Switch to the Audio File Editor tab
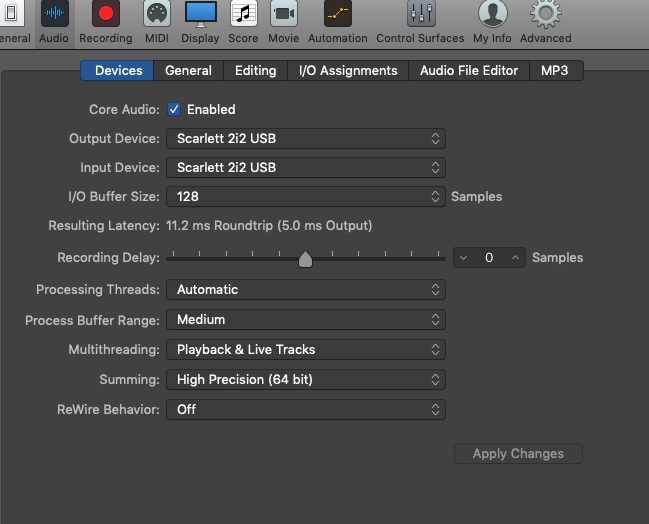Screen dimensions: 649x524 [468, 71]
